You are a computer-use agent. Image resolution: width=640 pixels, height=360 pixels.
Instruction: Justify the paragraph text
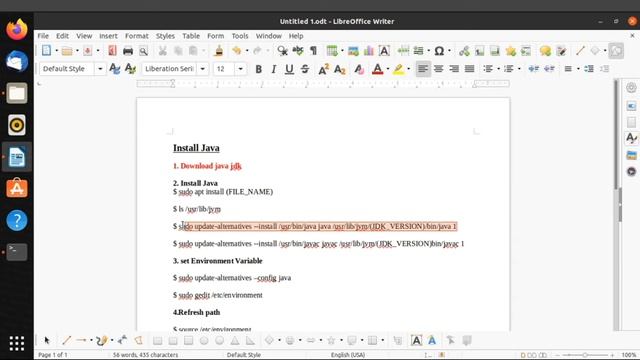click(x=469, y=69)
